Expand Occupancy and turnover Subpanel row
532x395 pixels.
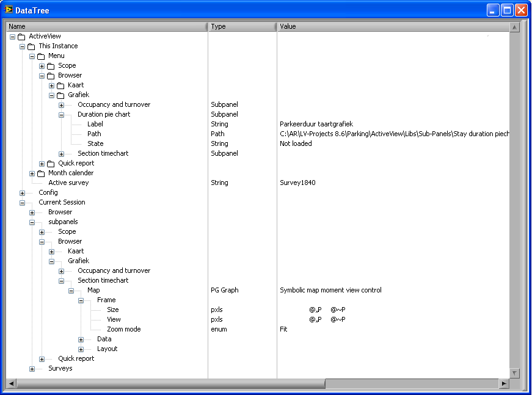(x=62, y=105)
